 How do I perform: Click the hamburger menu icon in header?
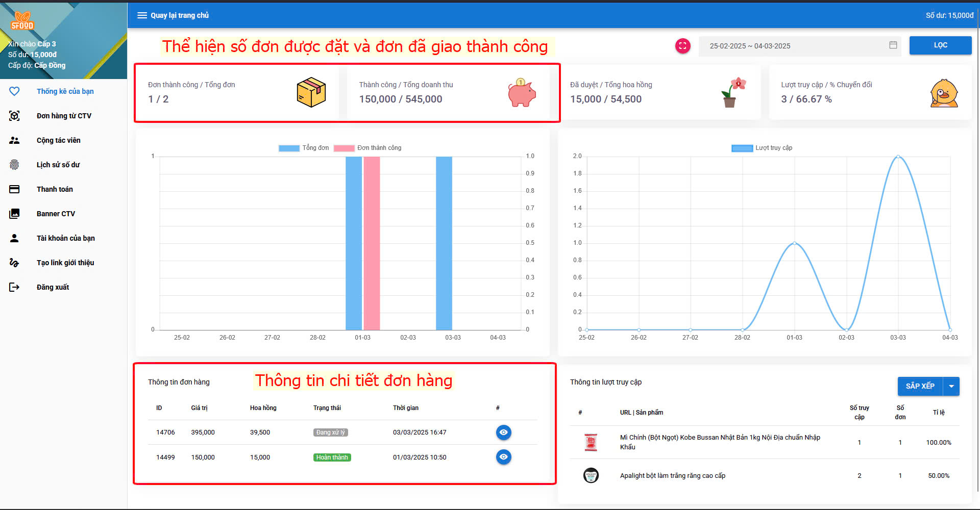pos(142,15)
